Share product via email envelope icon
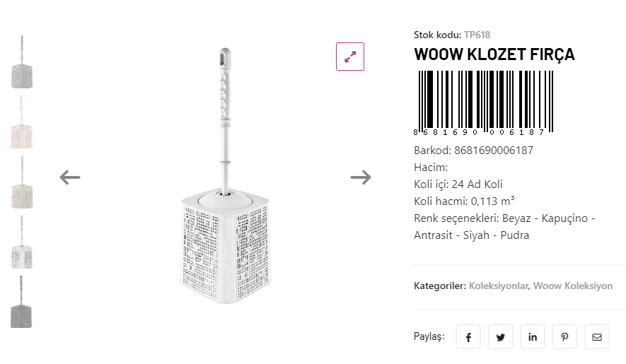Screen dimensions: 626x364 pos(597,337)
